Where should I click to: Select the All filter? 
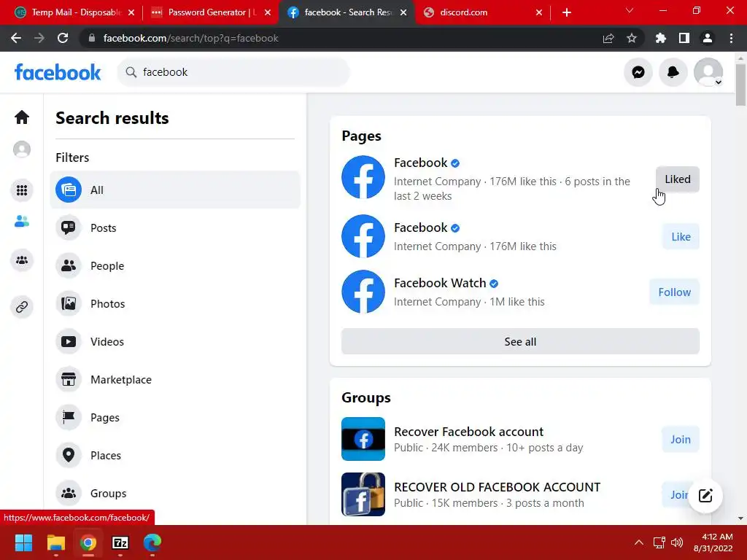[x=175, y=190]
